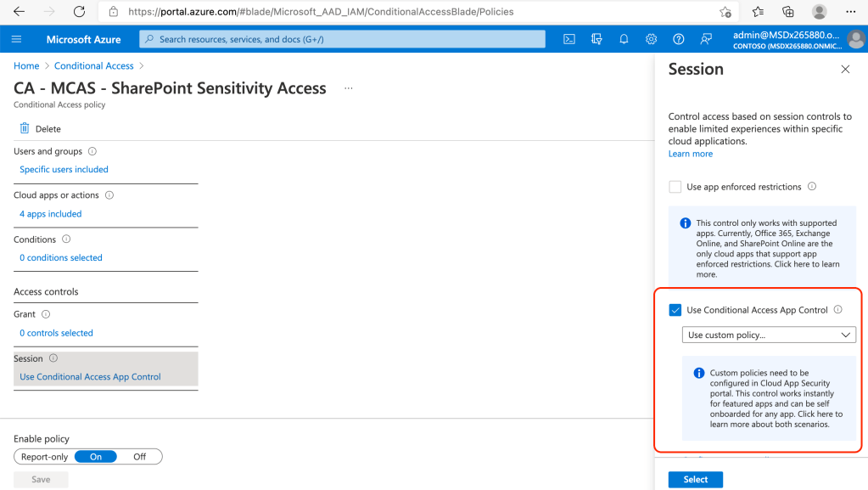Switch Enable policy to Off
Image resolution: width=868 pixels, height=490 pixels.
tap(139, 457)
